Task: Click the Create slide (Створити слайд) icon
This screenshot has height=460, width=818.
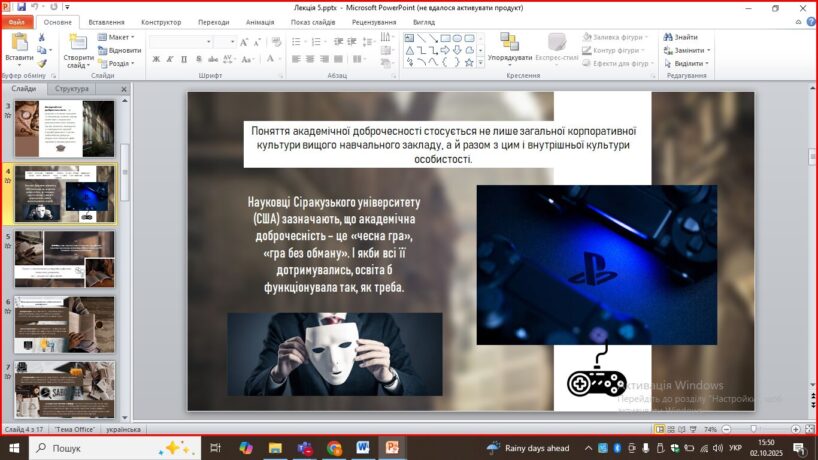Action: 78,44
